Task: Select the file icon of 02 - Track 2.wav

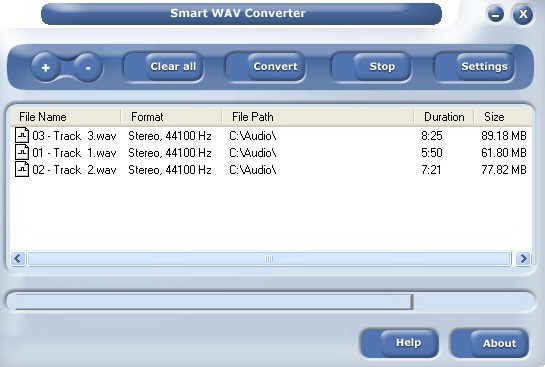Action: 22,169
